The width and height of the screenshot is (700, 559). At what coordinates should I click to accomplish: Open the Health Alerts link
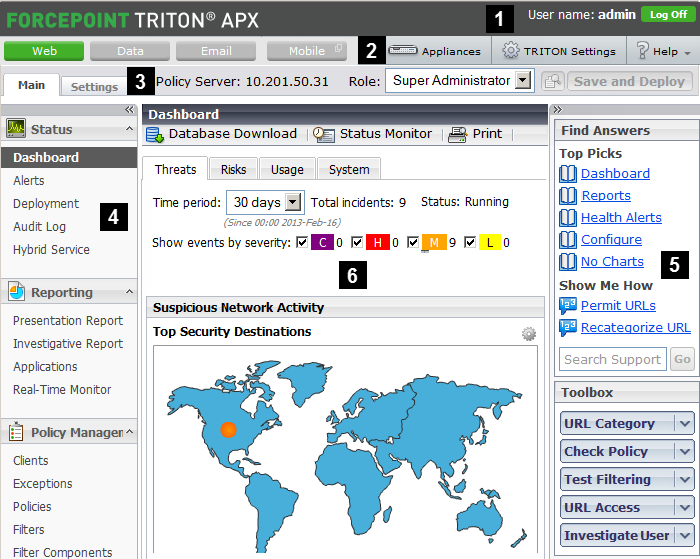[621, 217]
